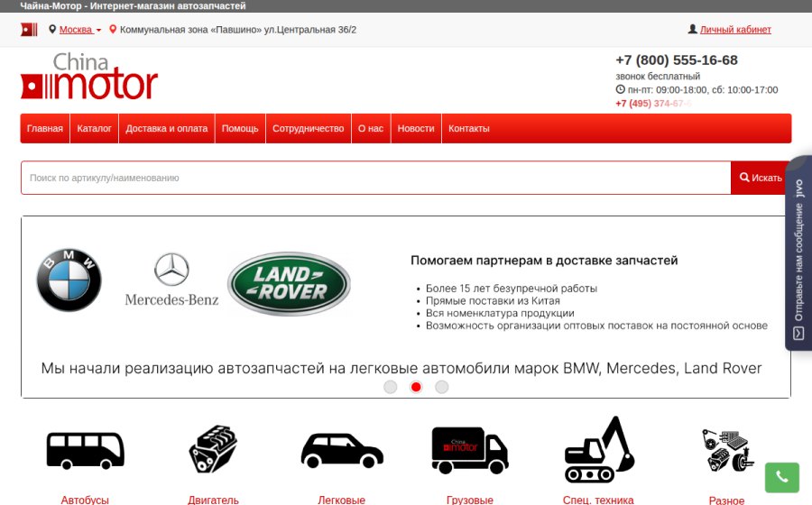Click the red address pin icon
Viewport: 812px width, 505px height.
click(x=113, y=30)
